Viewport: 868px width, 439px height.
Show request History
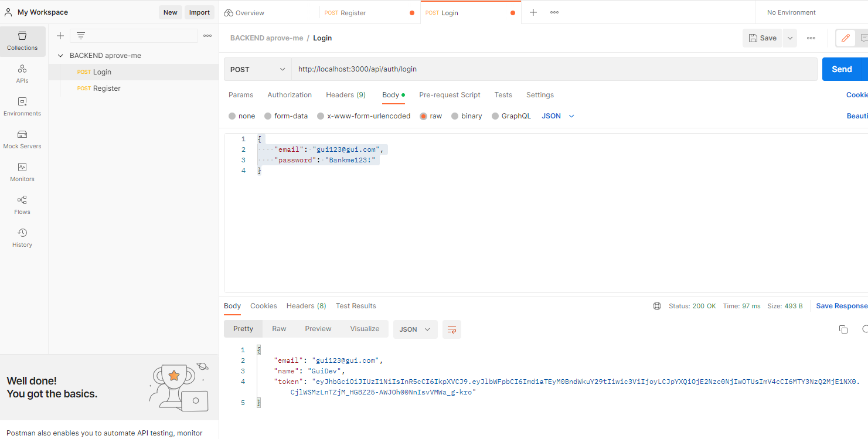tap(22, 237)
